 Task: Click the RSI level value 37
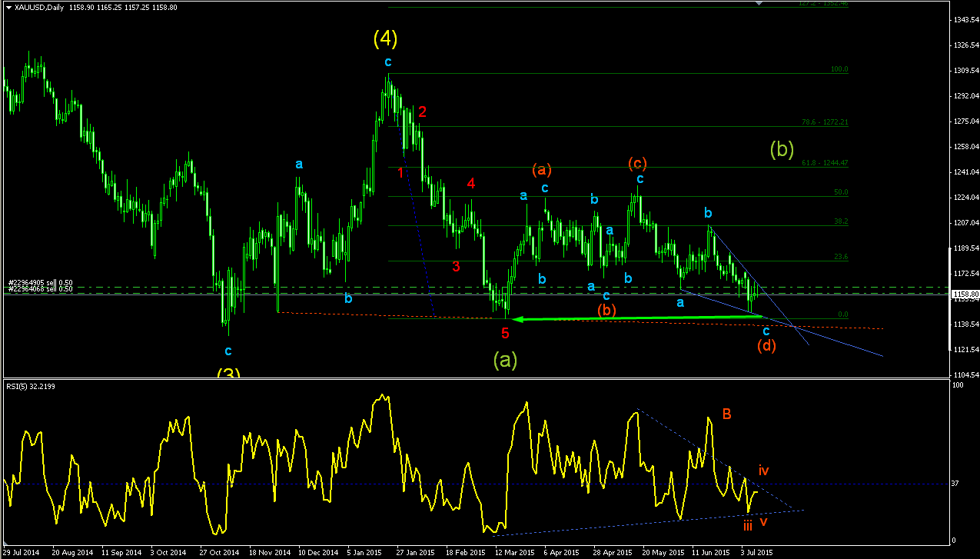(955, 484)
